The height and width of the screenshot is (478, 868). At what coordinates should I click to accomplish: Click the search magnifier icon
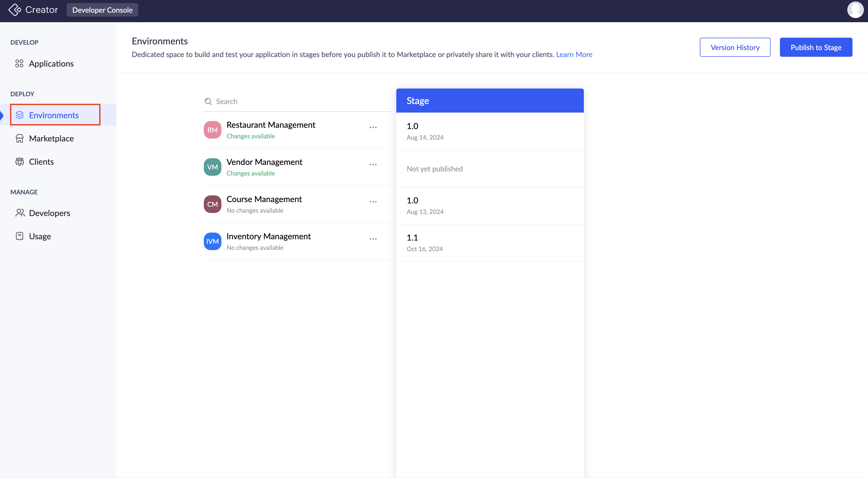point(208,101)
